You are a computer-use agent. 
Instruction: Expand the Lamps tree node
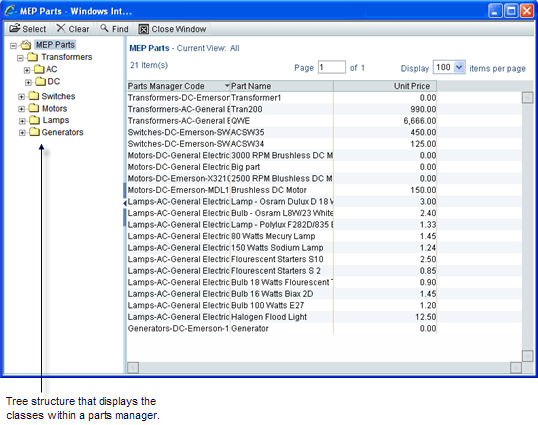[22, 121]
